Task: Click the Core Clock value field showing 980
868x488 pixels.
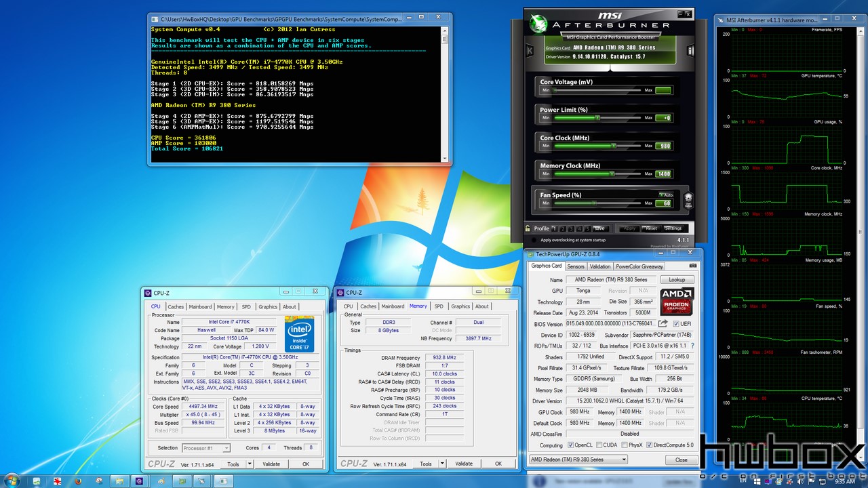Action: [663, 146]
